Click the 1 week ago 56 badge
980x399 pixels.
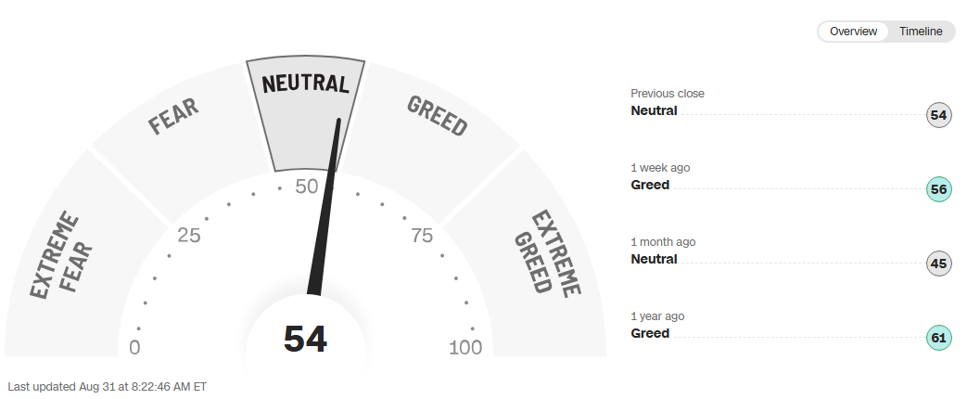tap(938, 189)
